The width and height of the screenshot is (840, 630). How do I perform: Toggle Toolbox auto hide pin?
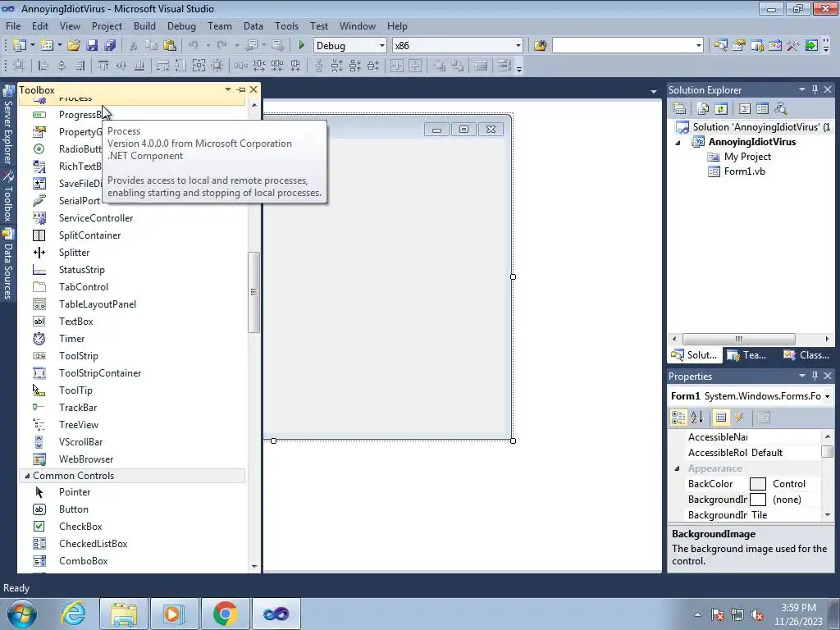pos(241,89)
